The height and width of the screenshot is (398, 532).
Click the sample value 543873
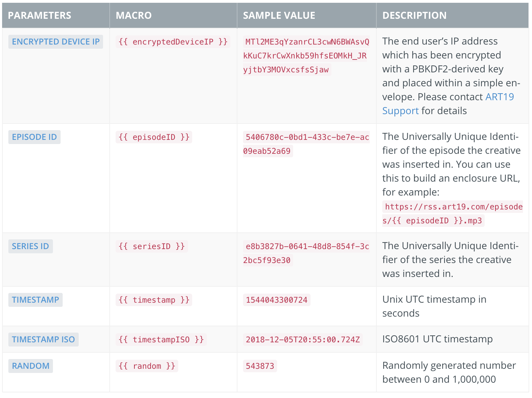click(260, 366)
